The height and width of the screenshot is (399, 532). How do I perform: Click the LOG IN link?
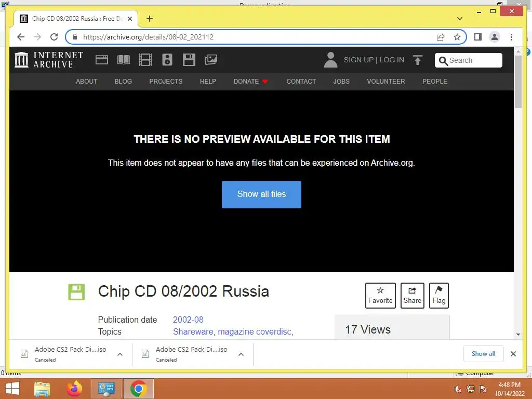pos(392,60)
